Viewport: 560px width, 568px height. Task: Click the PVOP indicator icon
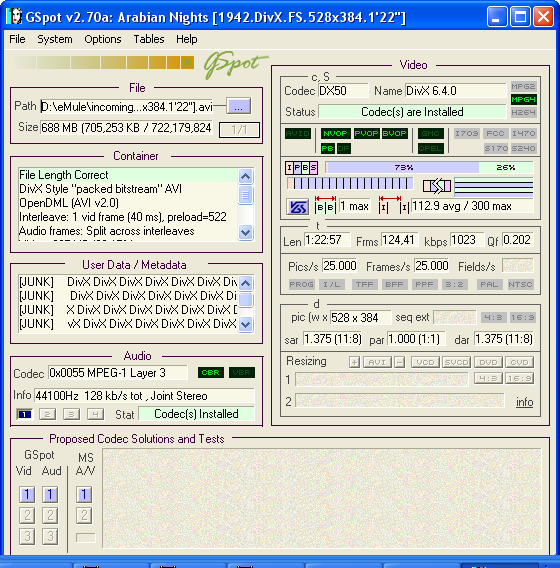pos(366,133)
